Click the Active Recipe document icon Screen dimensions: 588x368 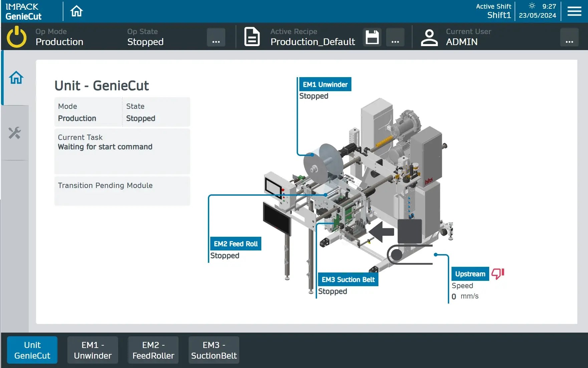[x=252, y=37]
